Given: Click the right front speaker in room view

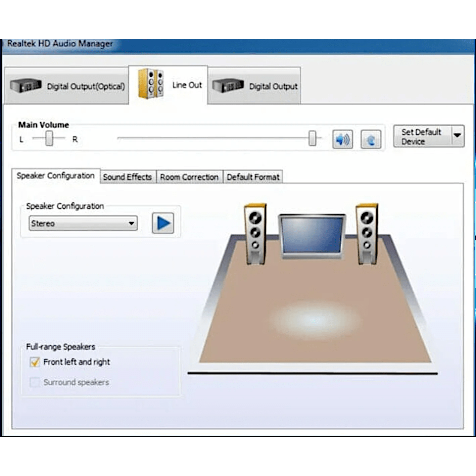Looking at the screenshot, I should point(367,234).
